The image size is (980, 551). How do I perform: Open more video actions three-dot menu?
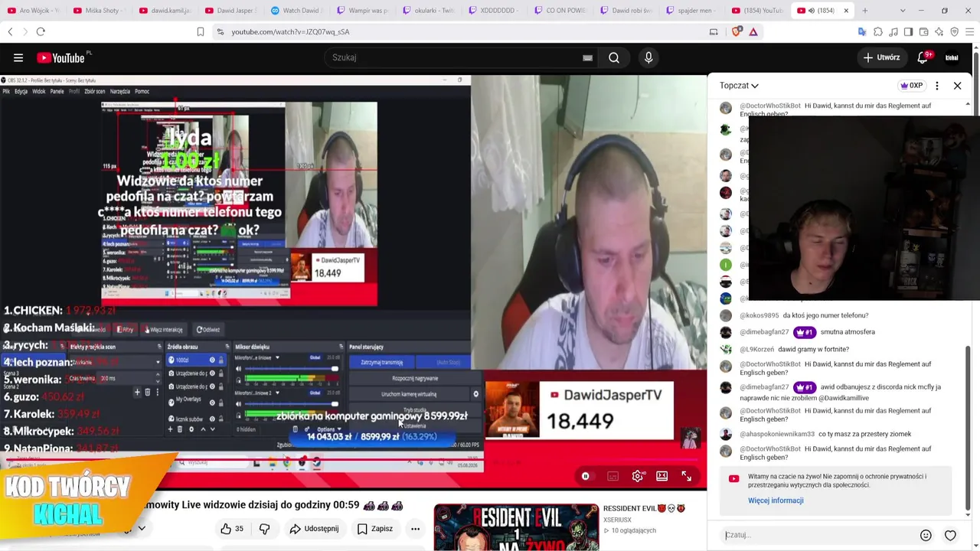click(x=415, y=529)
